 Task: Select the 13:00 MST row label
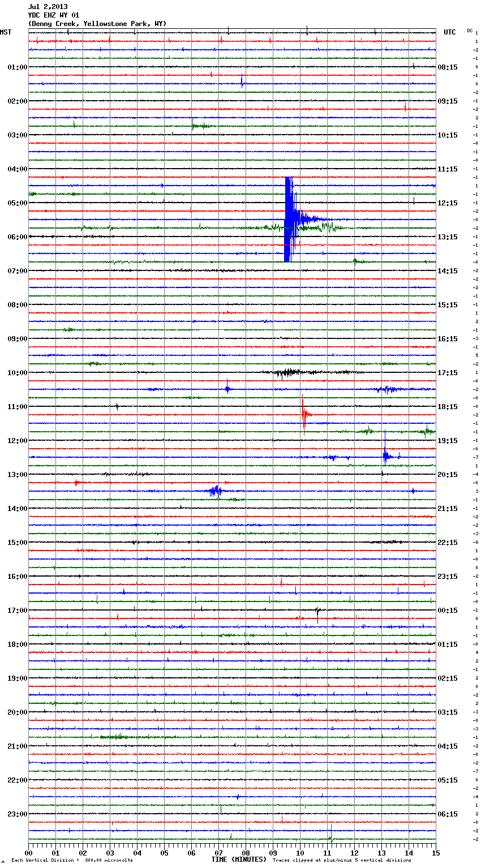pos(18,475)
